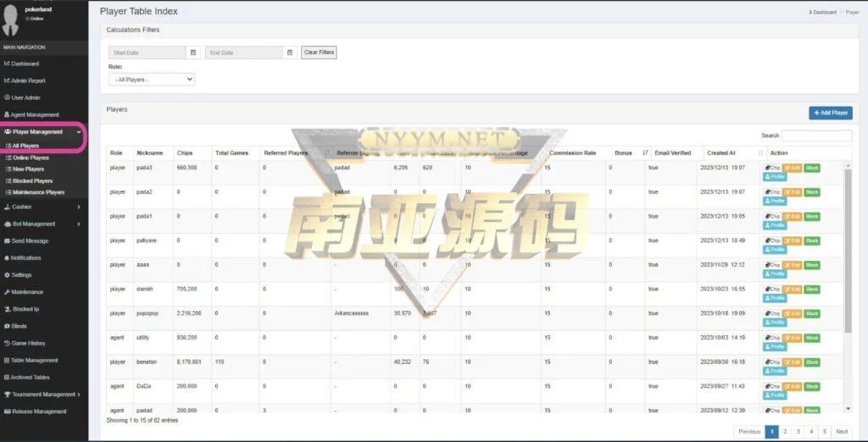The image size is (868, 442).
Task: Click the Maintenance wrench icon in sidebar
Action: click(7, 292)
